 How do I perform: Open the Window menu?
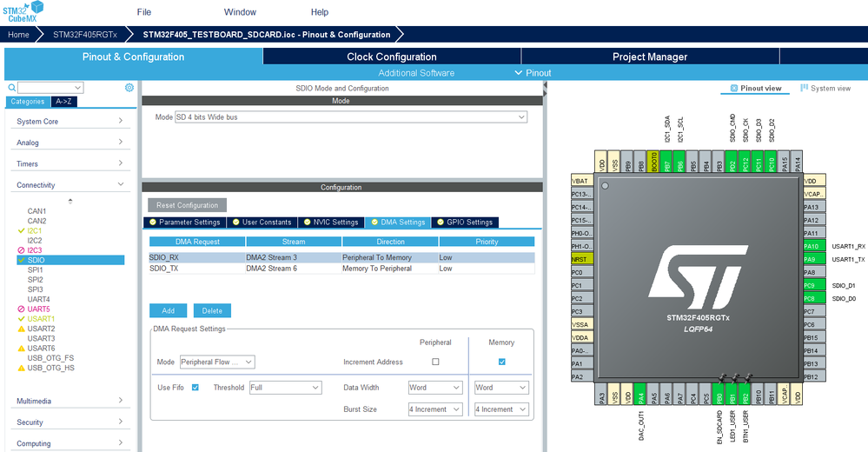[240, 11]
